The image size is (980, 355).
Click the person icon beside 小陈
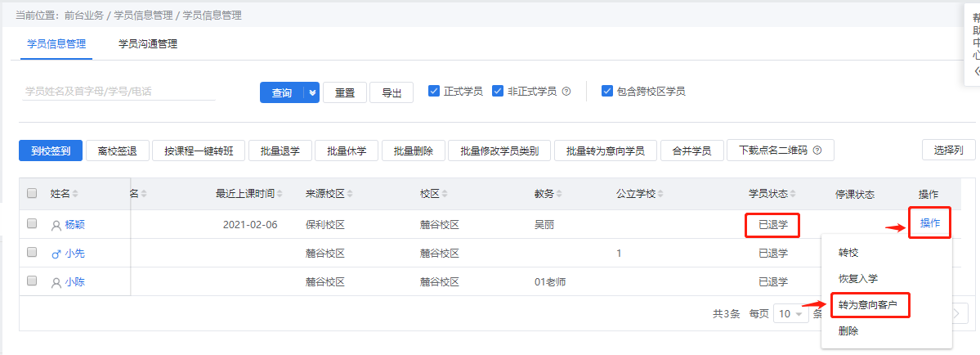56,282
